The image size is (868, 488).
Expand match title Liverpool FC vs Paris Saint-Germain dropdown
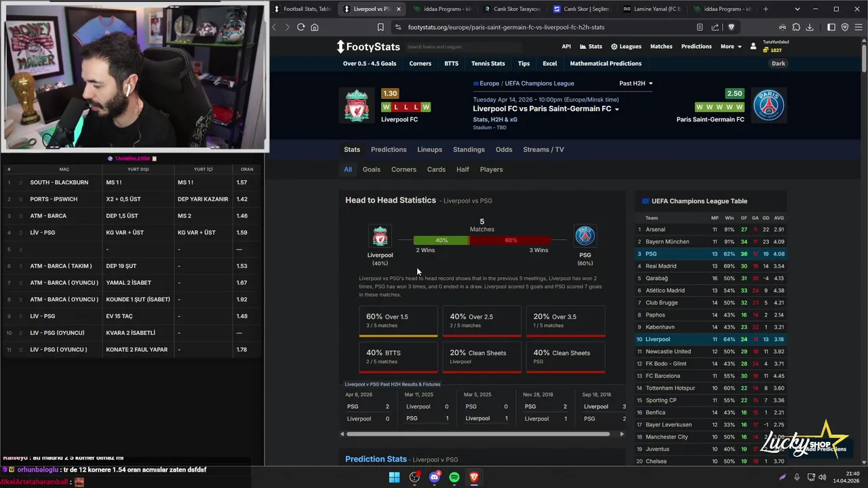[x=546, y=108]
